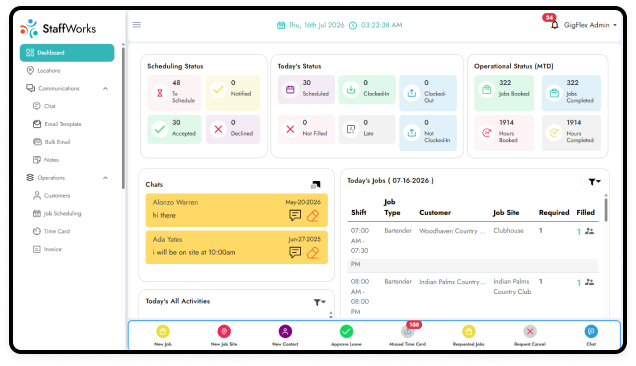636x366 pixels.
Task: Collapse the Communications section
Action: [x=105, y=88]
